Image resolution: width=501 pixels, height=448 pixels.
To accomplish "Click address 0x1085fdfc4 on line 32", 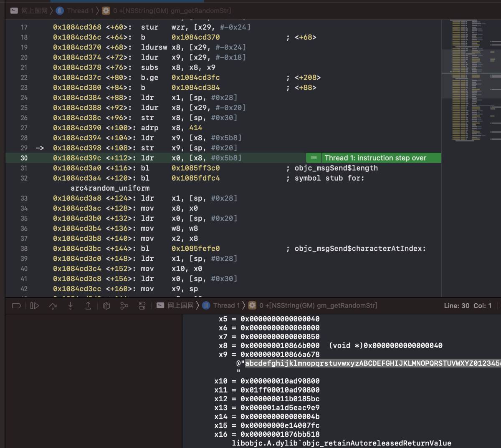I will coord(195,178).
